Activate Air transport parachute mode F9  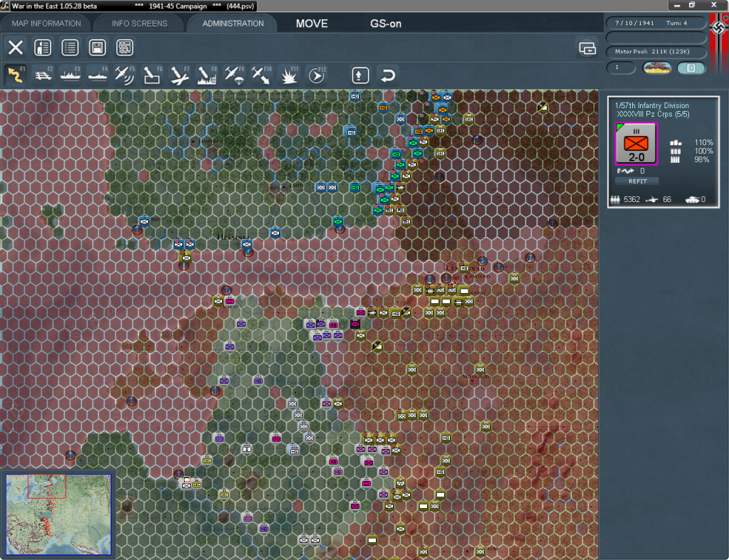click(234, 75)
